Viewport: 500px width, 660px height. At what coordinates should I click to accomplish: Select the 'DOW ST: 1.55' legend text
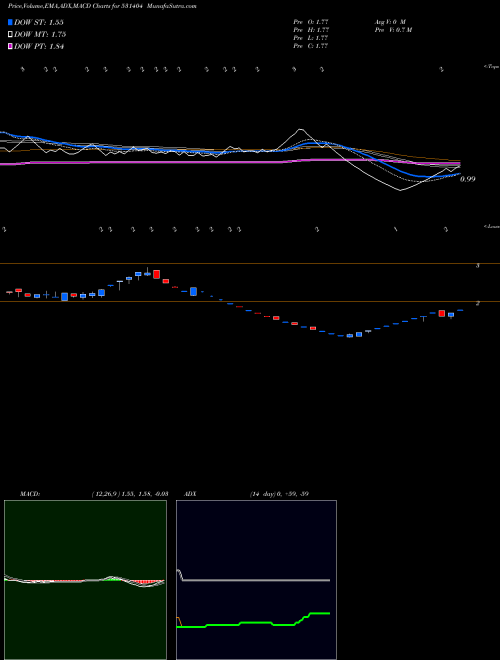(39, 22)
